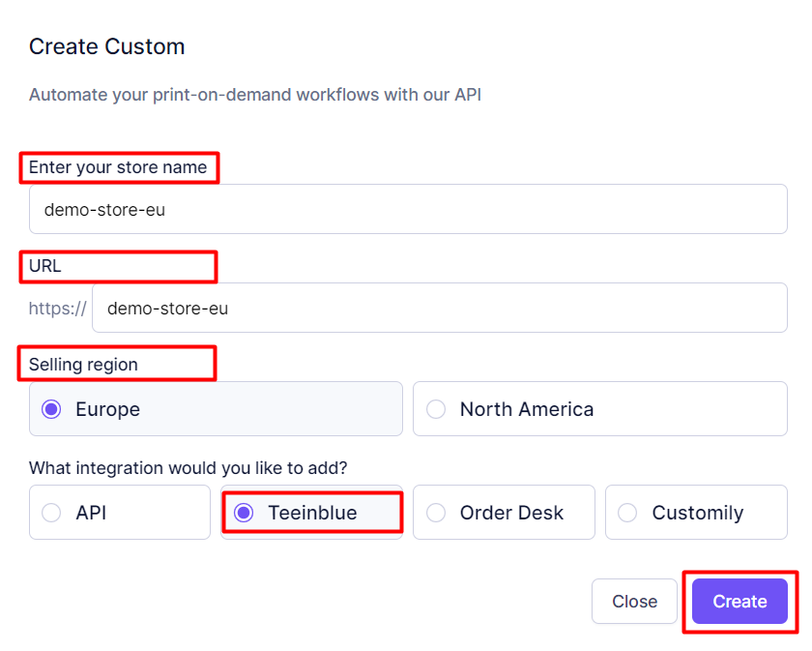
Task: Select North America as selling region
Action: tap(599, 409)
